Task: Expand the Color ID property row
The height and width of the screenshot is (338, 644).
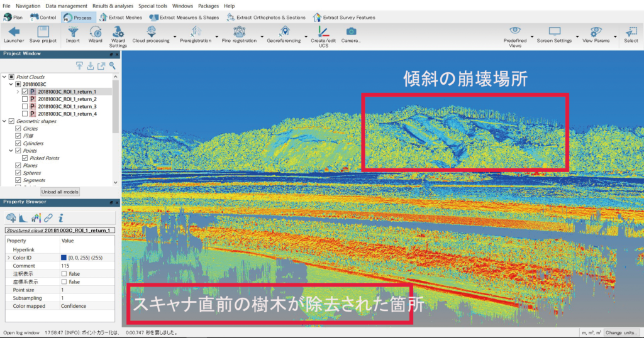Action: [x=9, y=258]
